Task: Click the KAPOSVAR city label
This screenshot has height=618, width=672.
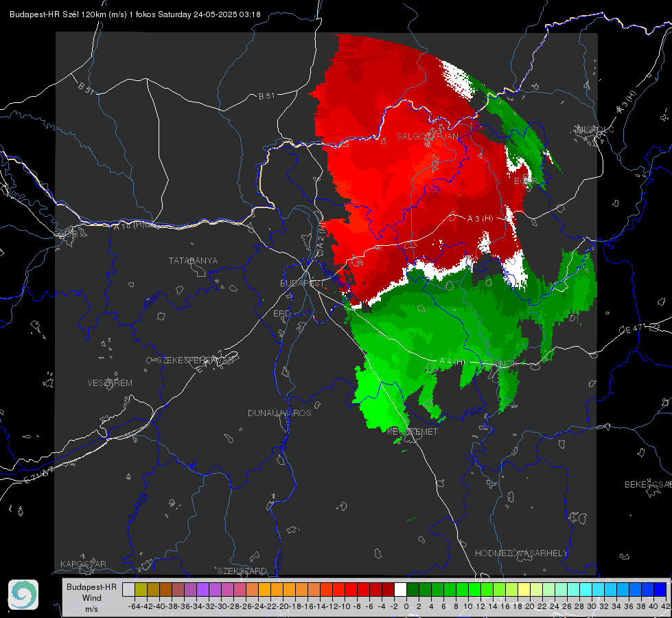Action: 83,564
